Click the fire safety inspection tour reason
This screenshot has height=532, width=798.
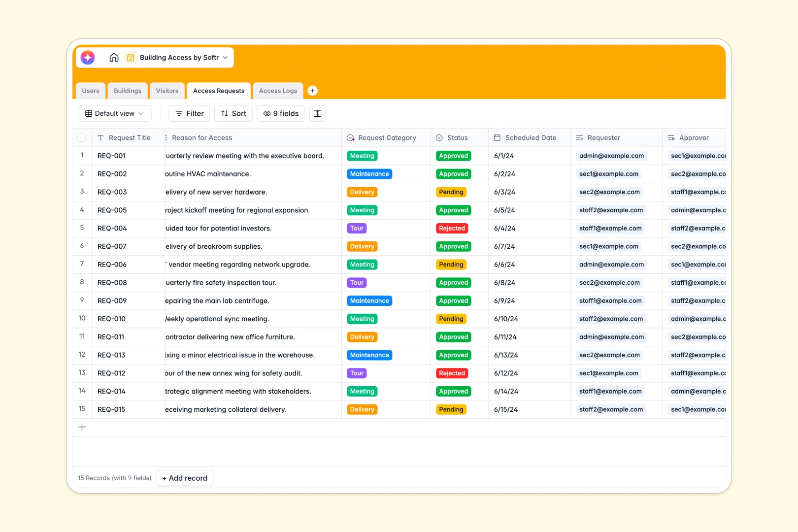(253, 283)
